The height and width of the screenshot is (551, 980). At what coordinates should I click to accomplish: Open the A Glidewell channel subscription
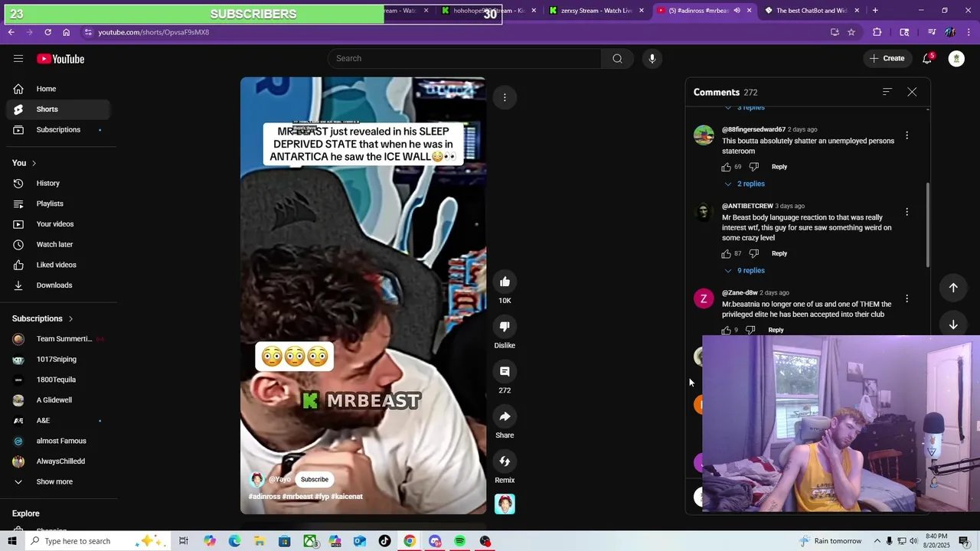click(57, 399)
